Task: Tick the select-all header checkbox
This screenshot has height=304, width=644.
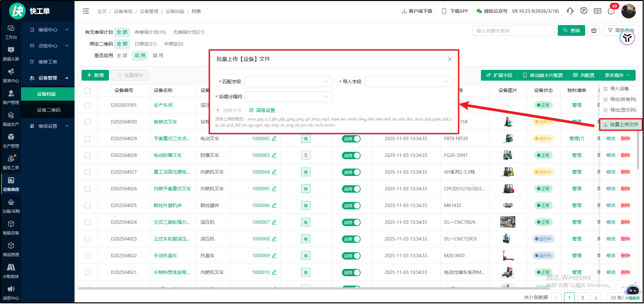Action: (x=88, y=90)
